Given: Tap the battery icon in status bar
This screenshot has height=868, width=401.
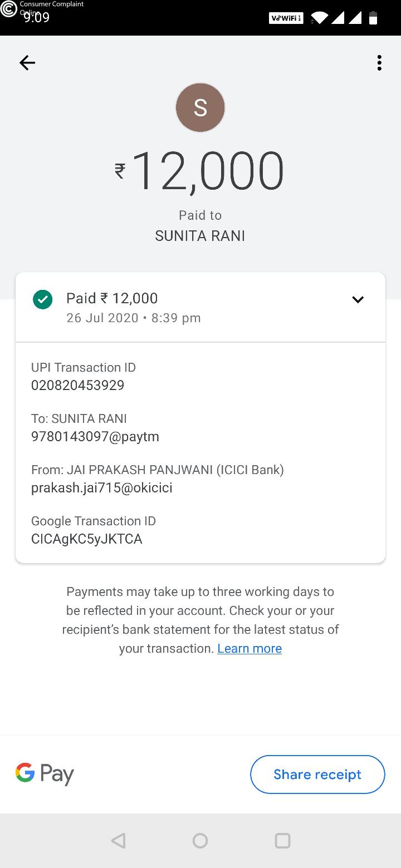Looking at the screenshot, I should click(x=373, y=18).
